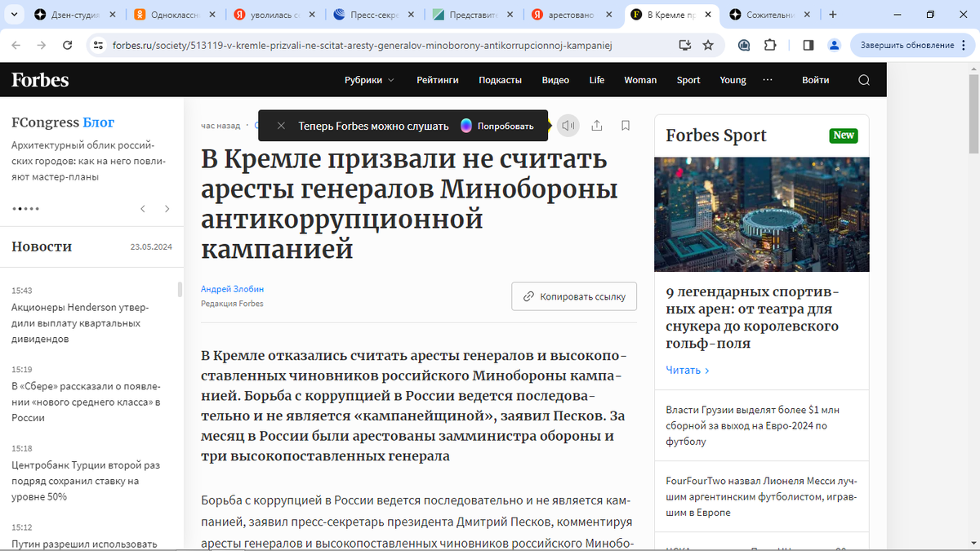Open the 'Forbes Sport' heading link
980x551 pixels.
point(716,136)
